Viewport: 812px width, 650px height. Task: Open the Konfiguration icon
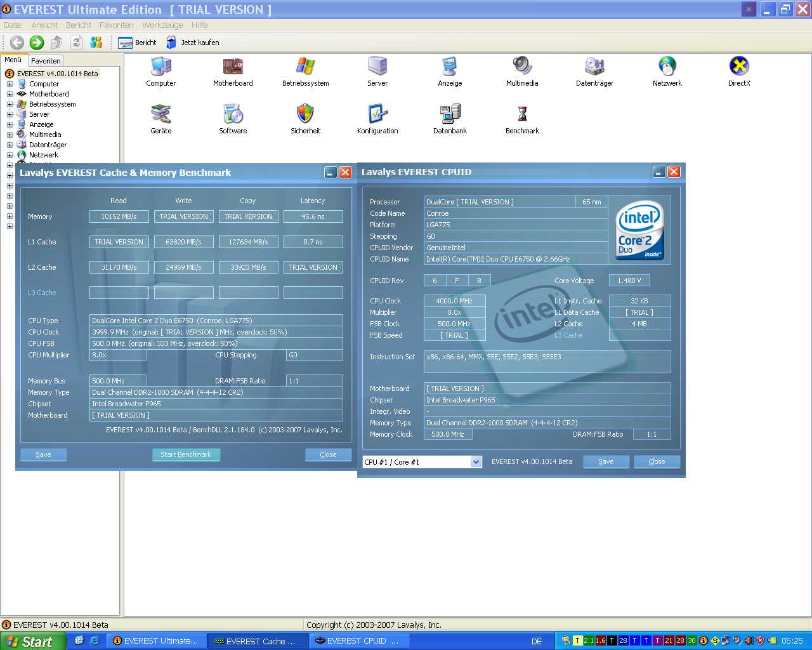[377, 119]
